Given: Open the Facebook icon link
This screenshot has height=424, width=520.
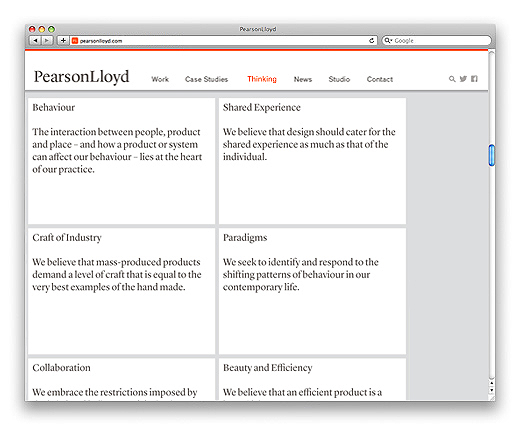Looking at the screenshot, I should tap(474, 79).
